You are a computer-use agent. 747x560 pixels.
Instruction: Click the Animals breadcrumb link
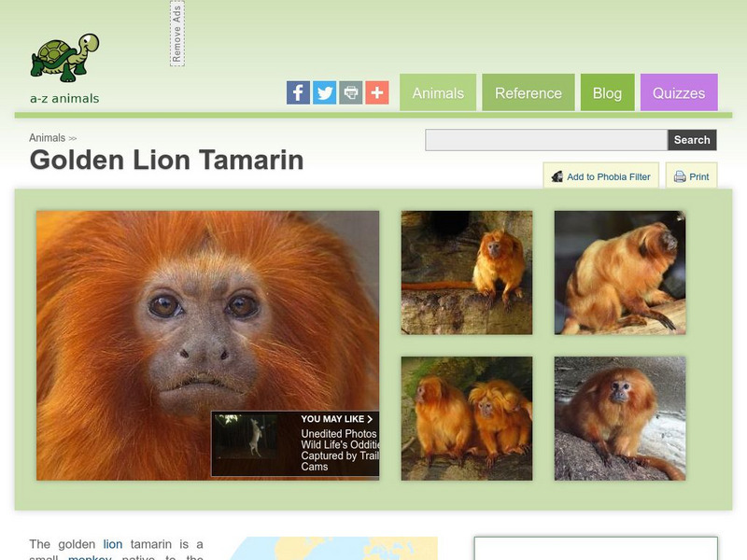tap(48, 137)
